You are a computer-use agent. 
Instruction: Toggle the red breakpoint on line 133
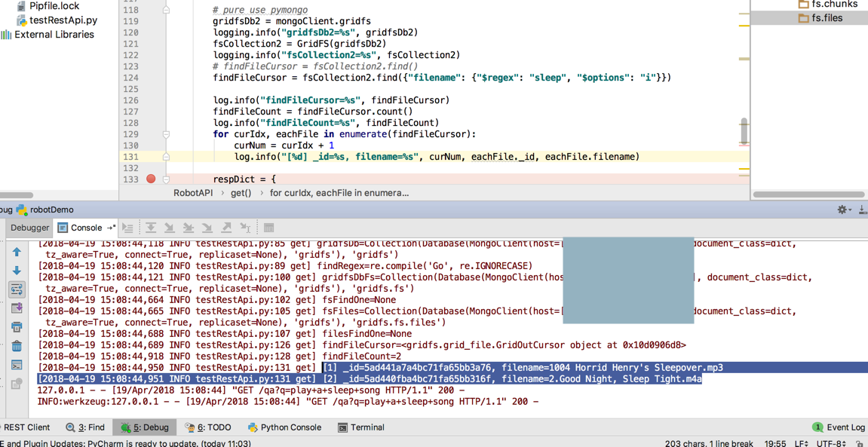coord(150,179)
